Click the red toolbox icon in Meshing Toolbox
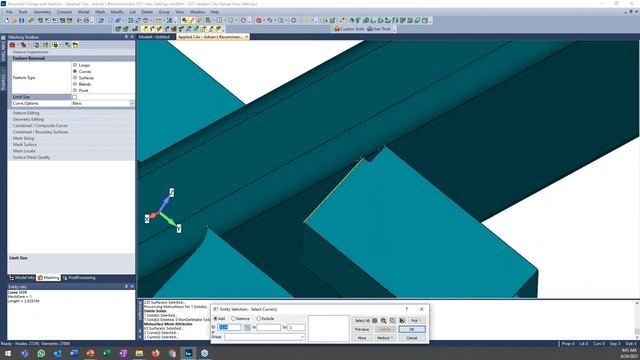The width and height of the screenshot is (640, 360). [x=12, y=45]
